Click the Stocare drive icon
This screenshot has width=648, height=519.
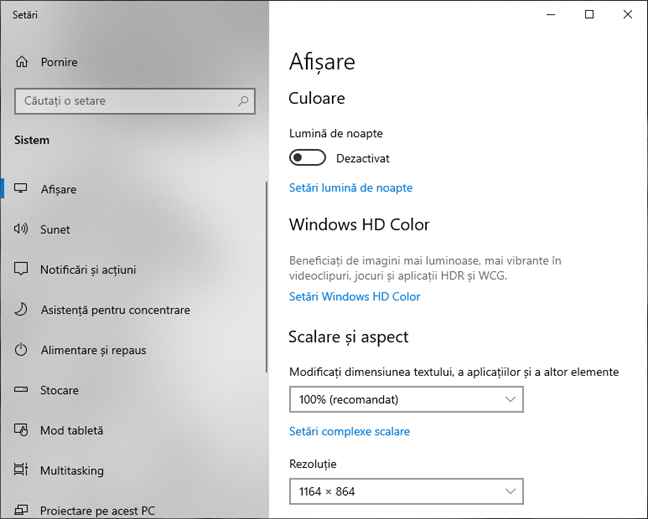click(x=21, y=390)
